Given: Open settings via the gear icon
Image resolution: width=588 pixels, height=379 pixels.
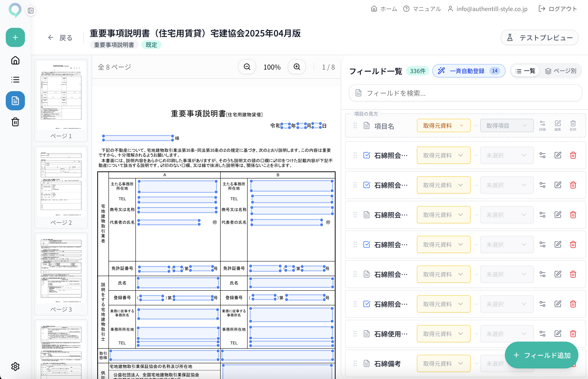Looking at the screenshot, I should click(15, 367).
